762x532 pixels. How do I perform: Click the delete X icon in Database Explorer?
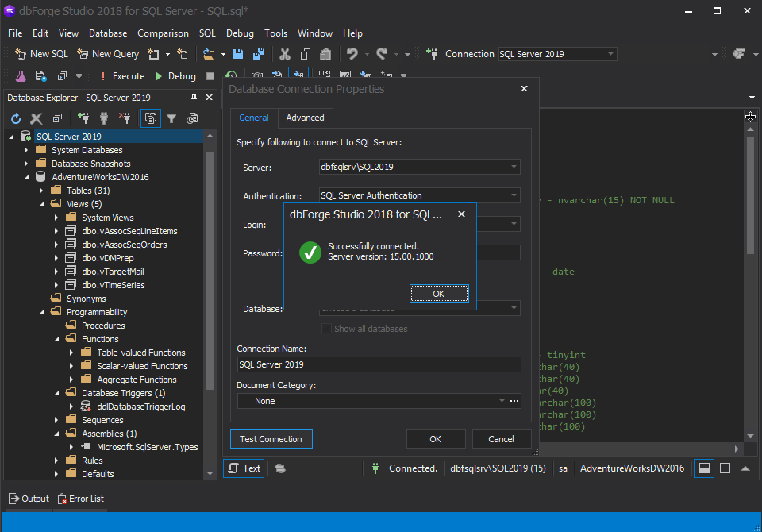[37, 118]
